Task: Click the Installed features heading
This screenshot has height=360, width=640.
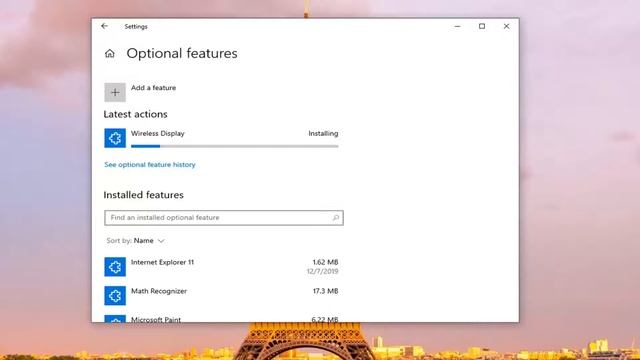Action: point(144,195)
